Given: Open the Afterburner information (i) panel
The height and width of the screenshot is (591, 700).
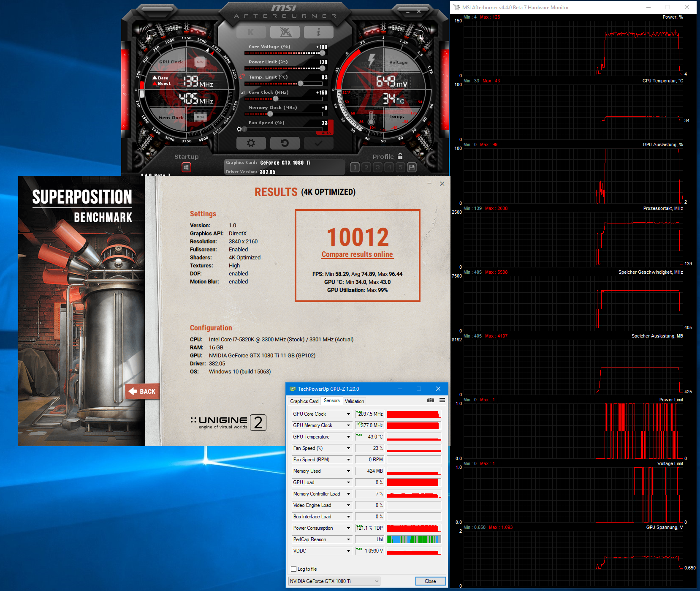Looking at the screenshot, I should (319, 32).
